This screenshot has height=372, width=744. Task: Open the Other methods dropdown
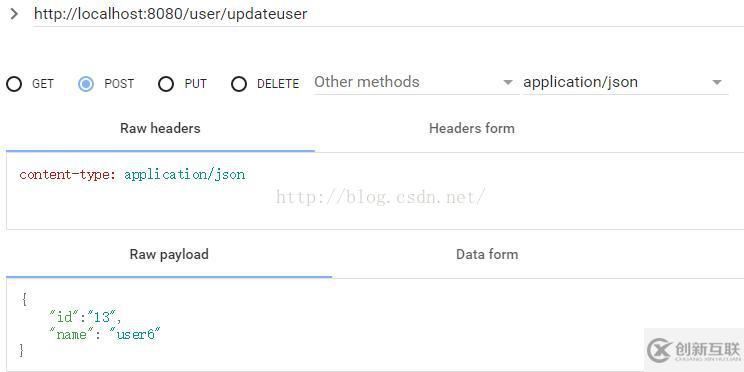(416, 83)
